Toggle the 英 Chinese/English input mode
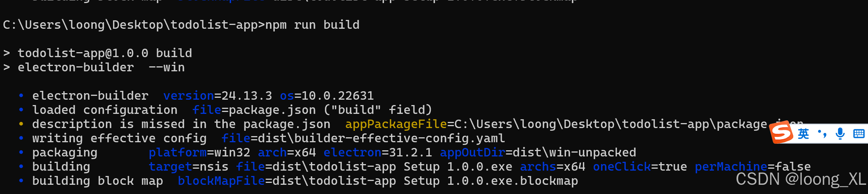The height and width of the screenshot is (194, 868). (803, 134)
